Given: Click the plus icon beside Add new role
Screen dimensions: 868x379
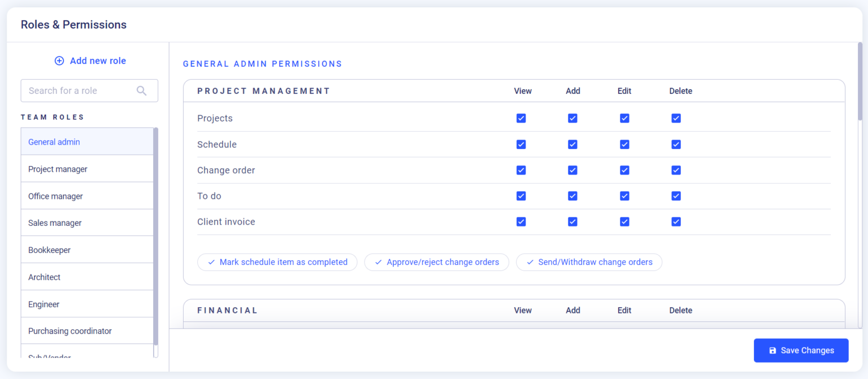Looking at the screenshot, I should pos(59,61).
